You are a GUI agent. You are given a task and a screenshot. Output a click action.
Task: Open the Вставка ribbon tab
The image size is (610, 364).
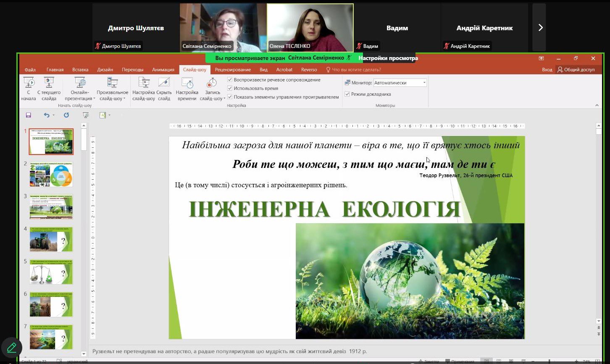(x=80, y=70)
